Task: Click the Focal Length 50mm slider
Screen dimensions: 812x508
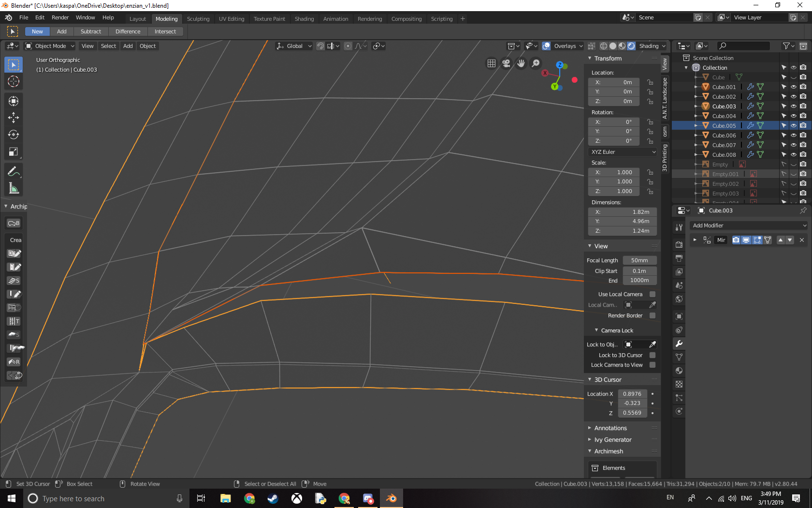Action: (640, 260)
